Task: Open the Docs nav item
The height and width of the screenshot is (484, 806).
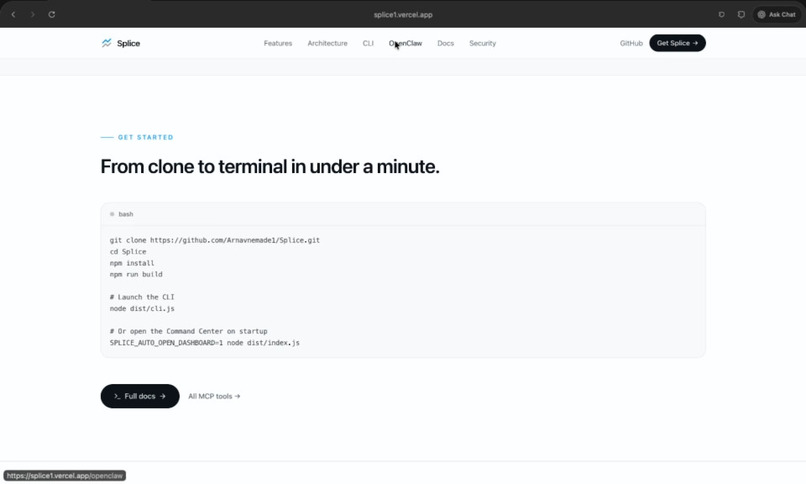Action: (x=446, y=43)
